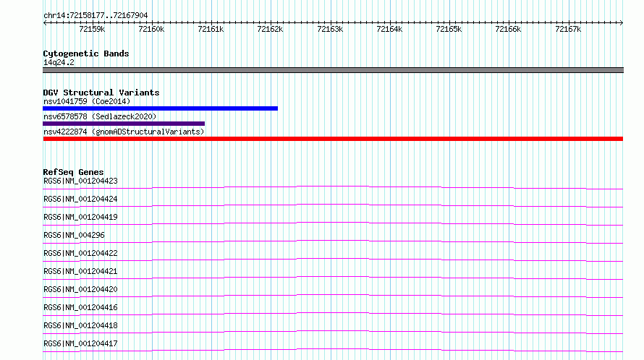This screenshot has height=360, width=644.
Task: Open transcript RGS6|NM_001204418
Action: pos(80,325)
